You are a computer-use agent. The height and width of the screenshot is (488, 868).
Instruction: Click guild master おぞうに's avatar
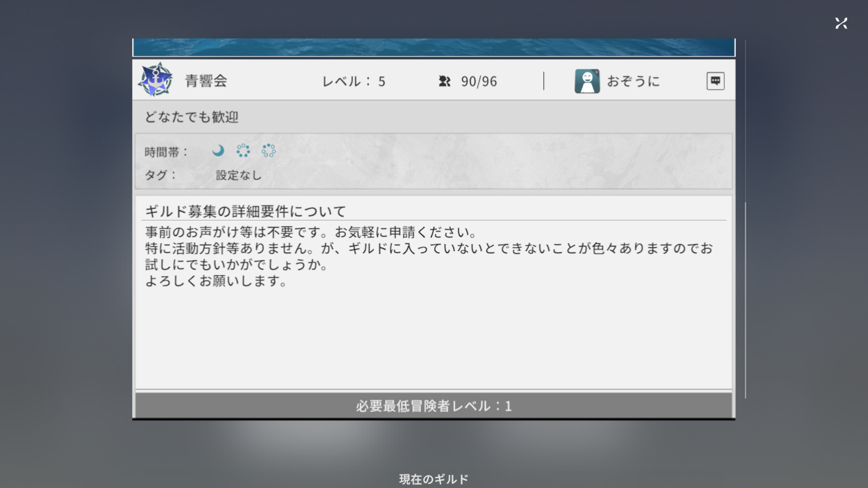point(587,81)
